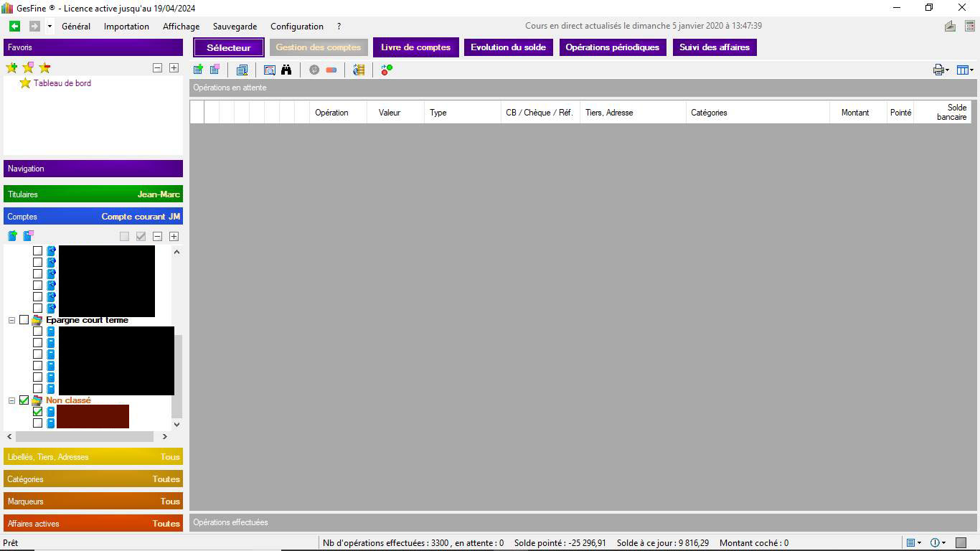Uncheck the first account under Non classé
Image resolution: width=980 pixels, height=551 pixels.
click(x=38, y=412)
